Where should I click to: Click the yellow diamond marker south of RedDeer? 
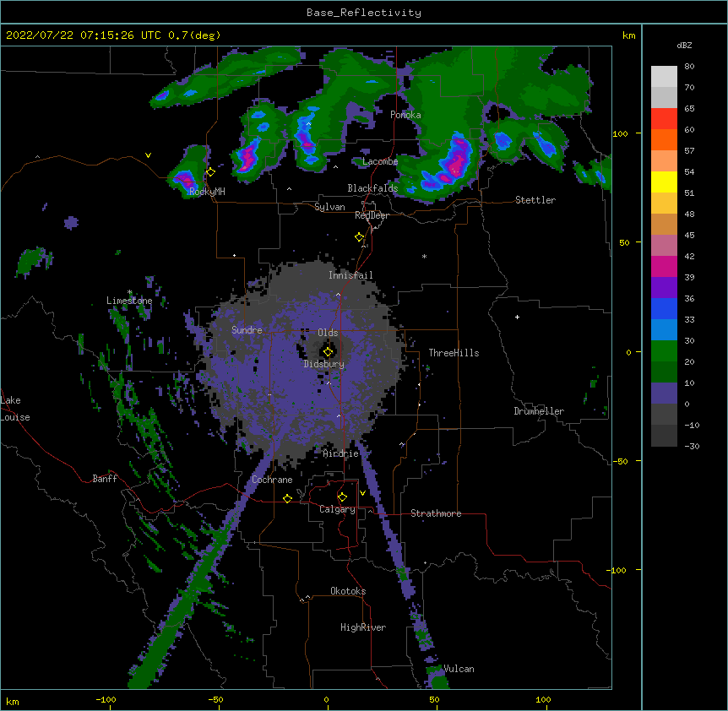pyautogui.click(x=359, y=237)
